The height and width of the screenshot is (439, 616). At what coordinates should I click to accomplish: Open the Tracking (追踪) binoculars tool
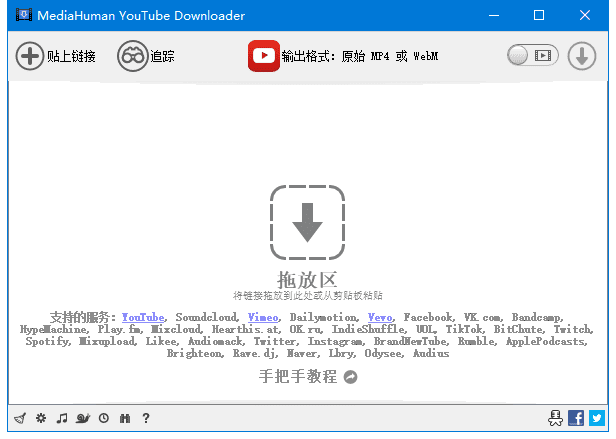pos(146,57)
